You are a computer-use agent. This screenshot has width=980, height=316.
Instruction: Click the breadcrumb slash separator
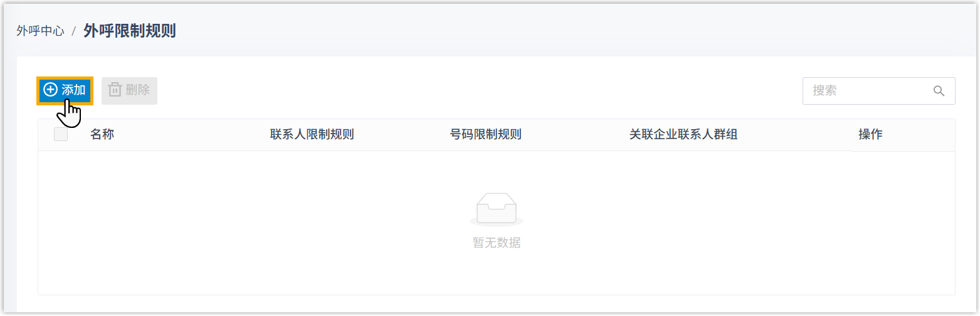pos(74,31)
